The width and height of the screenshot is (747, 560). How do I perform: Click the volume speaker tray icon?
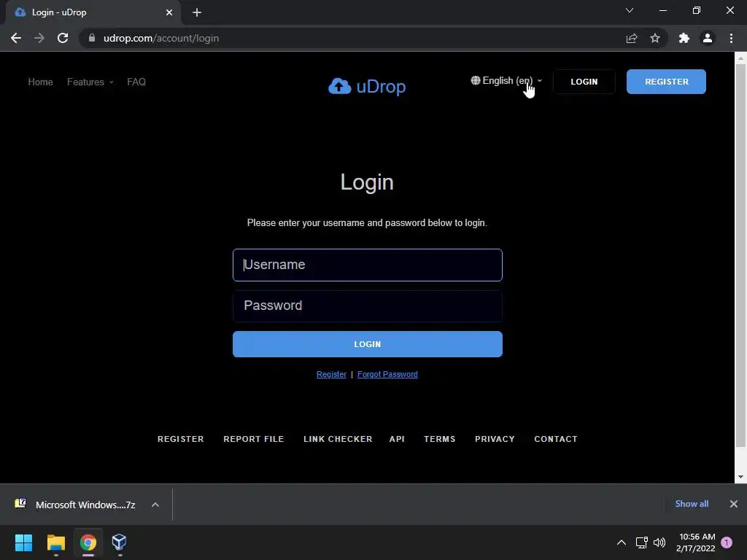(659, 542)
